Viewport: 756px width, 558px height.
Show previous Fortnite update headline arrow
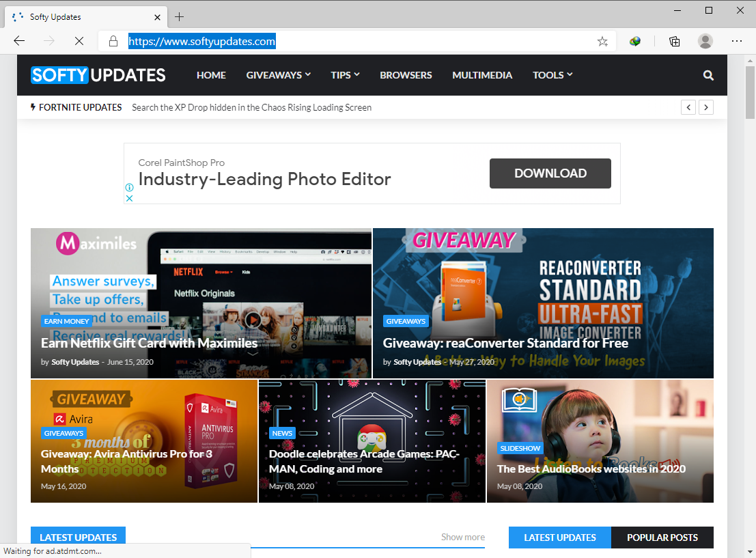[x=688, y=107]
